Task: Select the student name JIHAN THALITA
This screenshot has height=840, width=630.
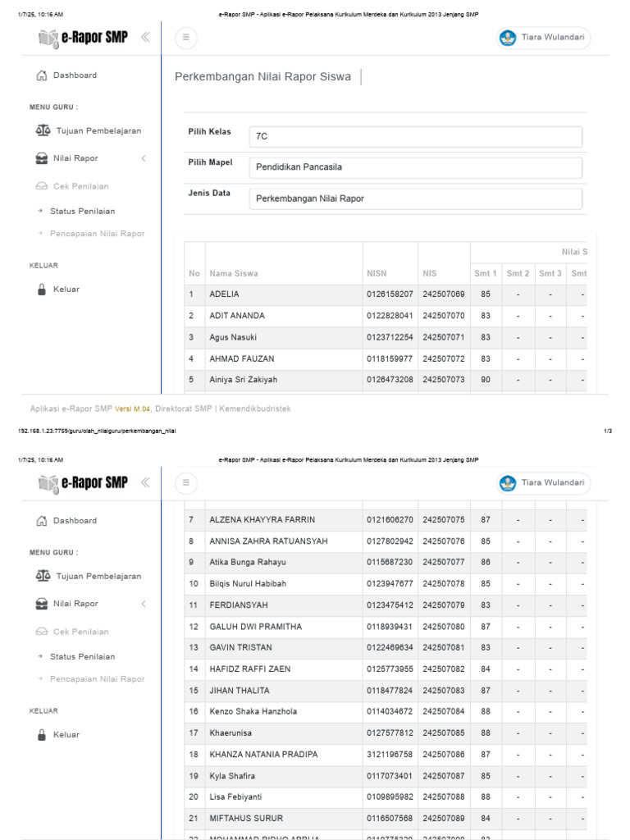Action: (x=240, y=691)
